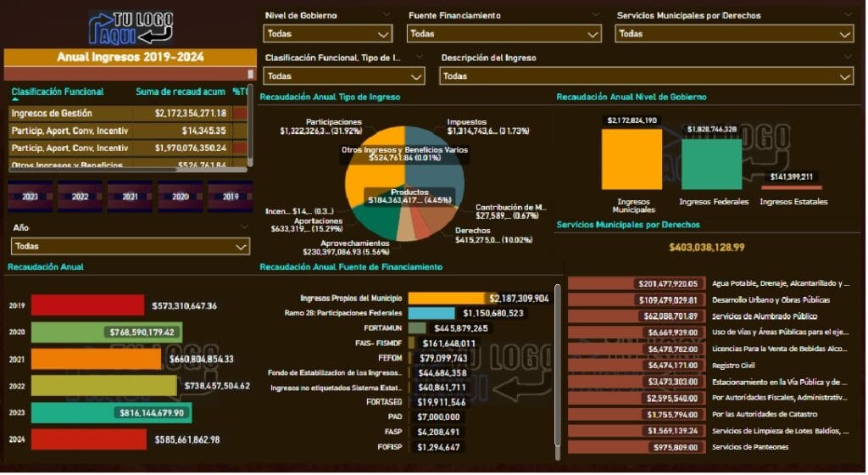Select the Ingresos de Gestión table row
The width and height of the screenshot is (868, 475).
click(129, 114)
